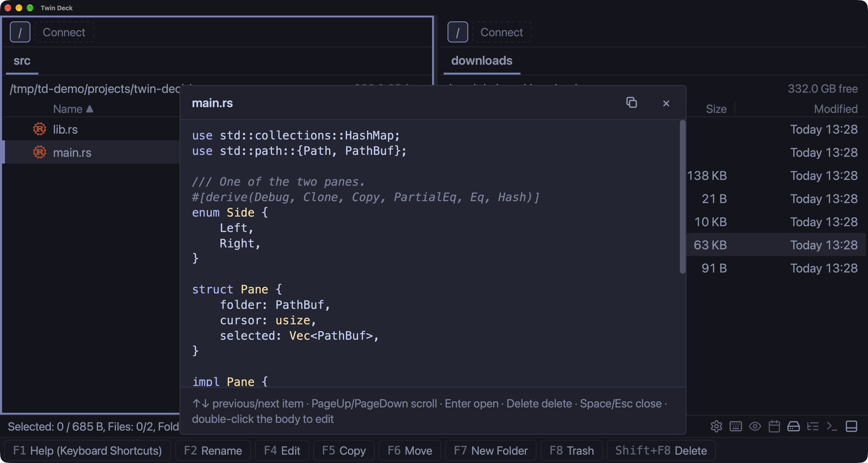Viewport: 868px width, 463px height.
Task: Select the right pane row sized 91 B
Action: [776, 268]
